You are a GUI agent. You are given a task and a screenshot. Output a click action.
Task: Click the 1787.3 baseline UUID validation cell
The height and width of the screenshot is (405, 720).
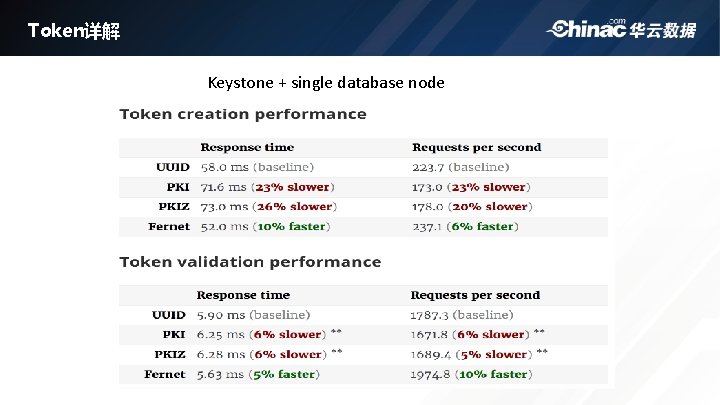tap(461, 315)
